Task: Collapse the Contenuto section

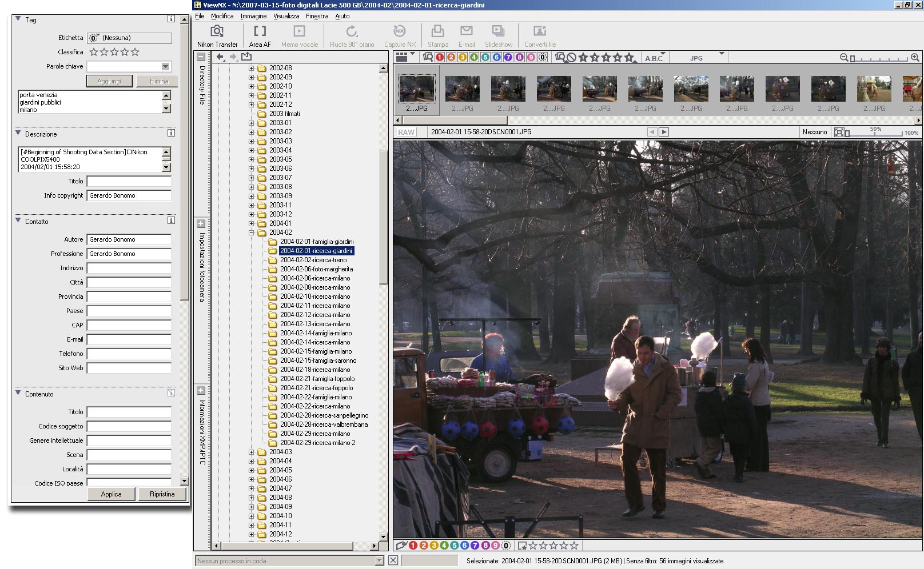Action: (x=18, y=393)
